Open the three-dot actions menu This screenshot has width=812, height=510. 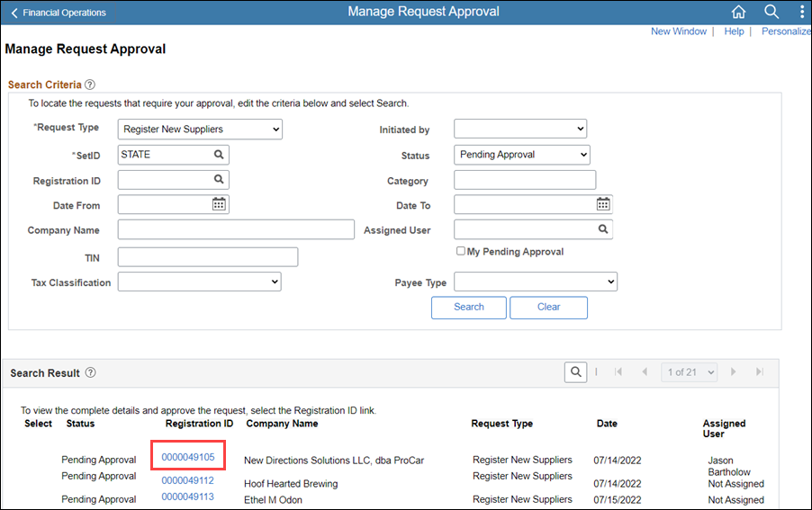click(x=802, y=12)
